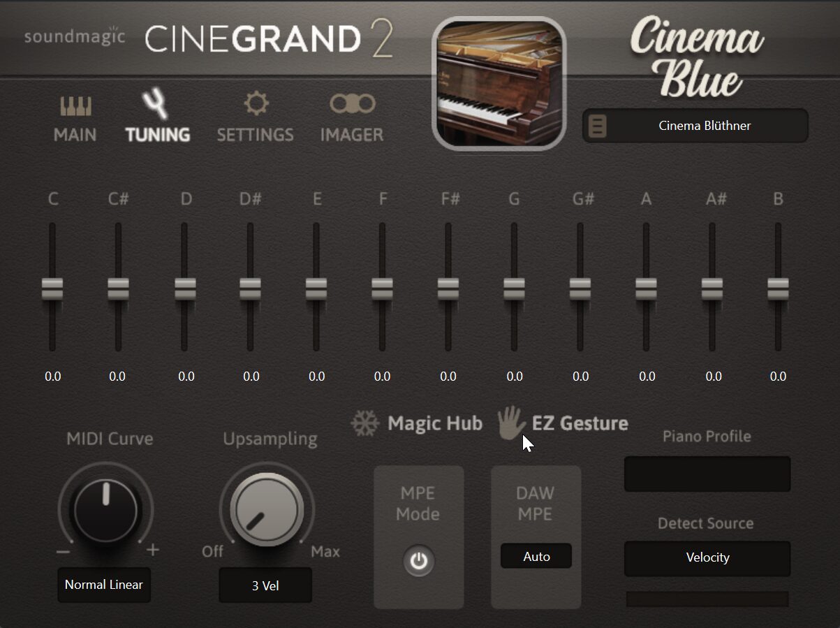840x628 pixels.
Task: Click the B note tuning slider handle
Action: click(x=778, y=289)
